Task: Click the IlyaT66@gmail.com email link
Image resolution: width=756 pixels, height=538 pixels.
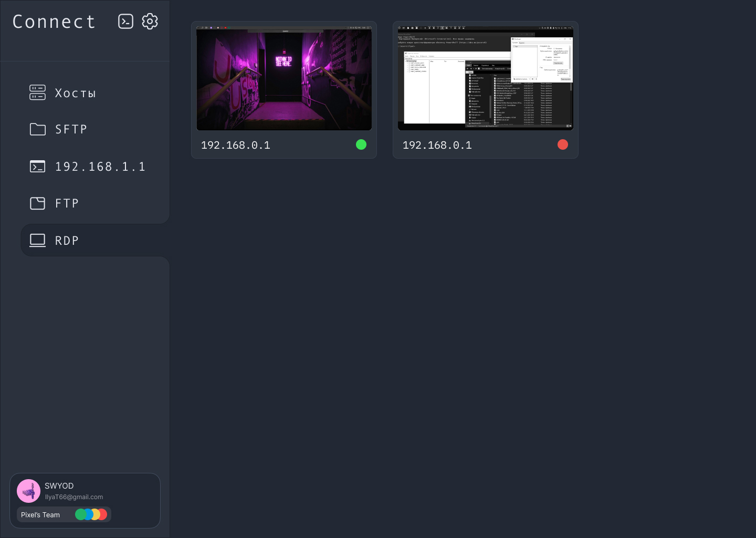Action: click(x=73, y=496)
